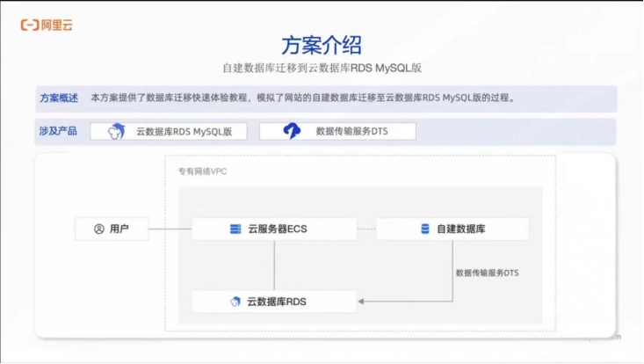
Task: Click the RDS icon in diagram
Action: tap(235, 302)
